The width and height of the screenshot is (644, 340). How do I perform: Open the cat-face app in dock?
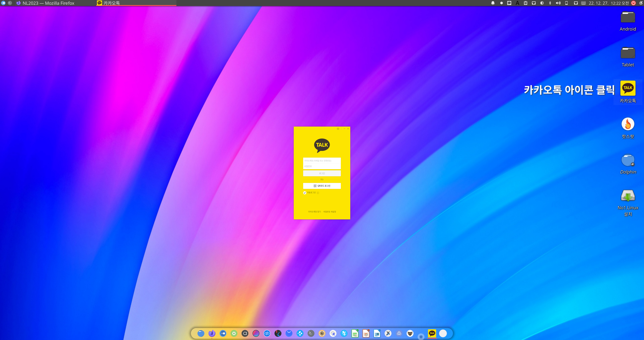410,333
